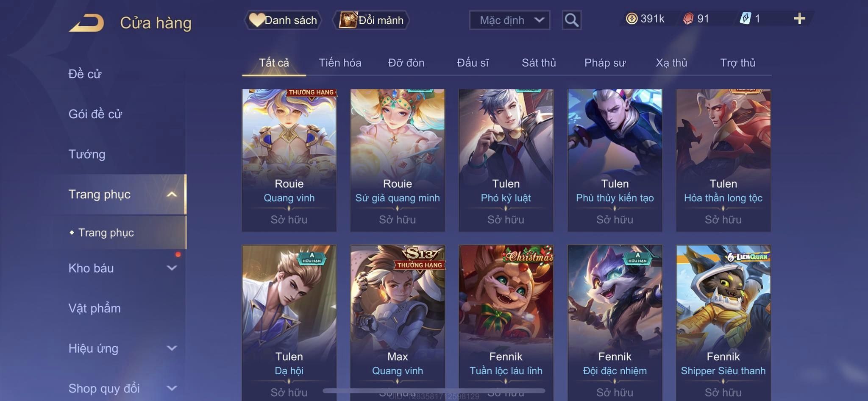Click the horizontal scroll bar at bottom
The width and height of the screenshot is (868, 401).
click(x=434, y=390)
